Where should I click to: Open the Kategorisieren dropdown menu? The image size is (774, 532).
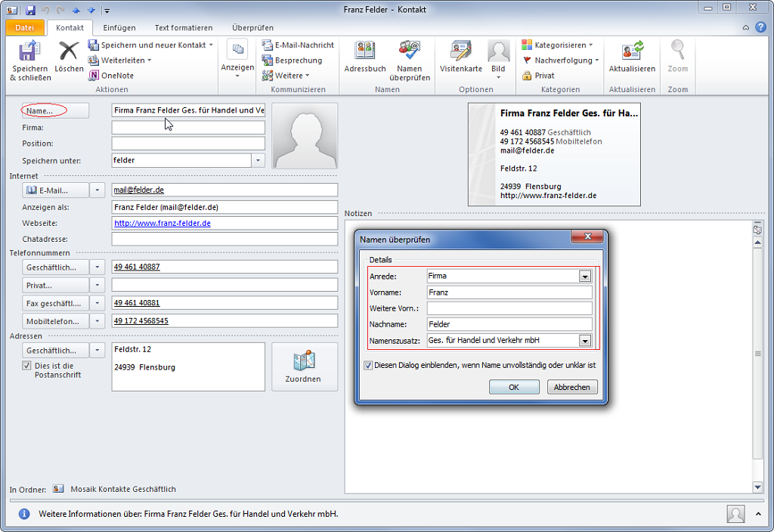point(559,45)
